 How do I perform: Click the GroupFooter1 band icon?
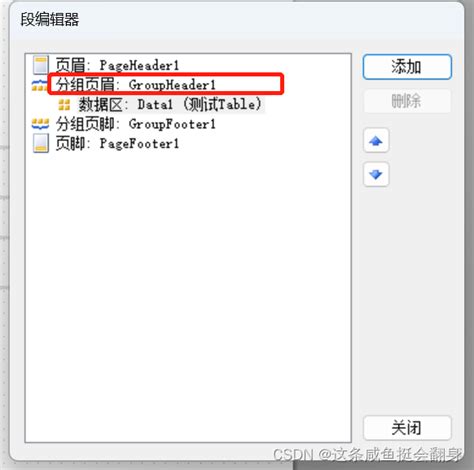(x=40, y=124)
